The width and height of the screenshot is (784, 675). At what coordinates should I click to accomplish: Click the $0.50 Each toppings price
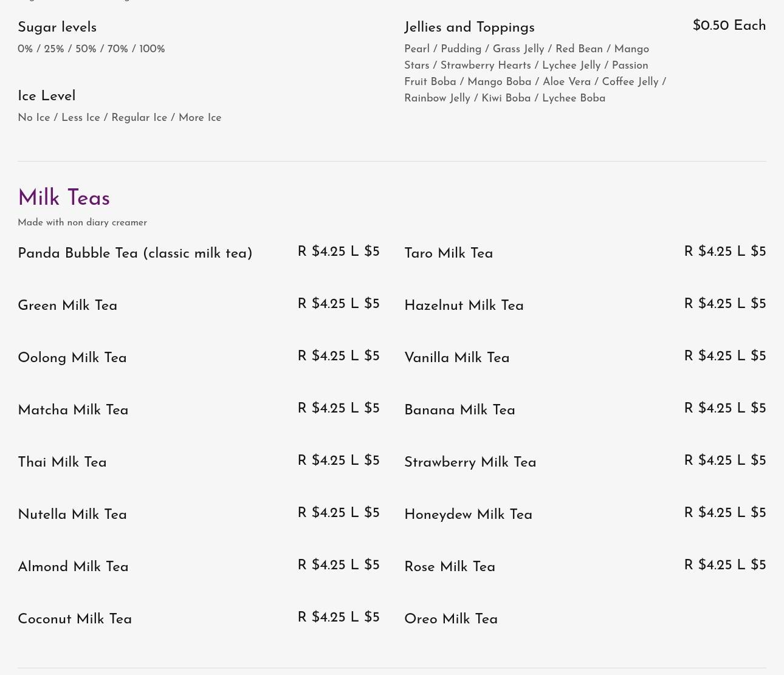click(x=729, y=26)
